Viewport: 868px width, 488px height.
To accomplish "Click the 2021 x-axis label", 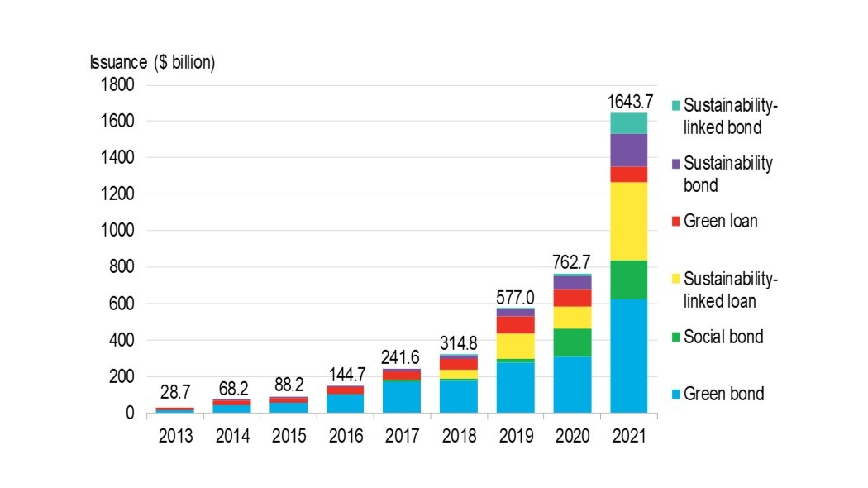I will pyautogui.click(x=629, y=436).
